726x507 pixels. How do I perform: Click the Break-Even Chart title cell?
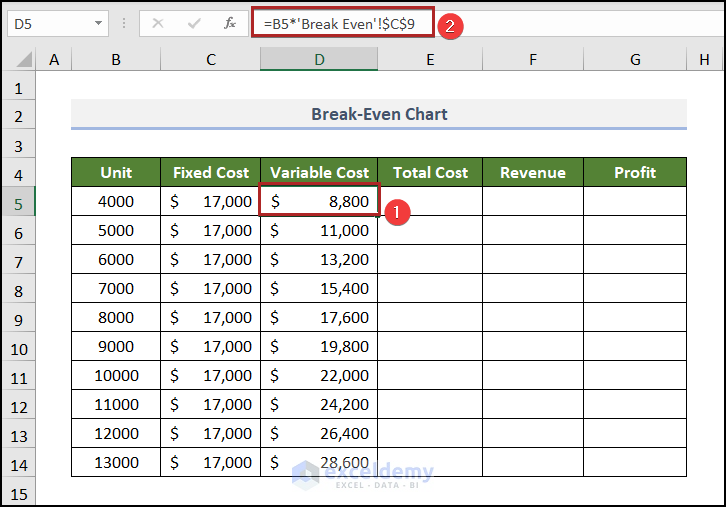(x=379, y=114)
